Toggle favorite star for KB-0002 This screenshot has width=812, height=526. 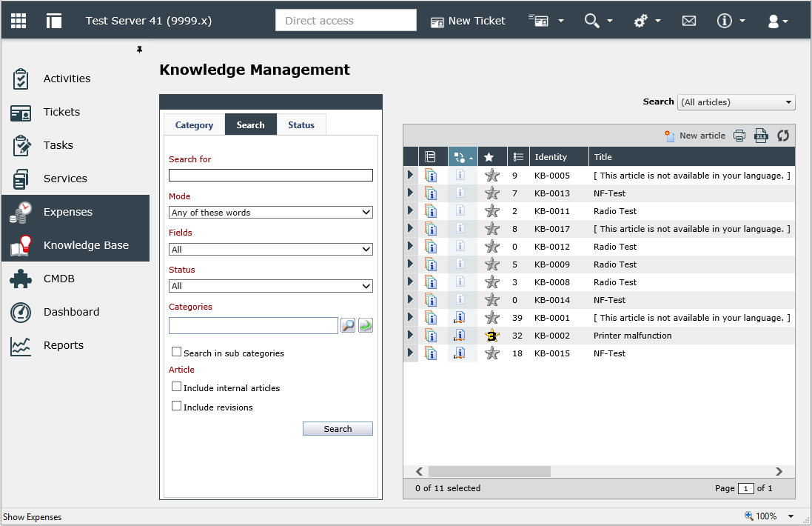click(492, 336)
